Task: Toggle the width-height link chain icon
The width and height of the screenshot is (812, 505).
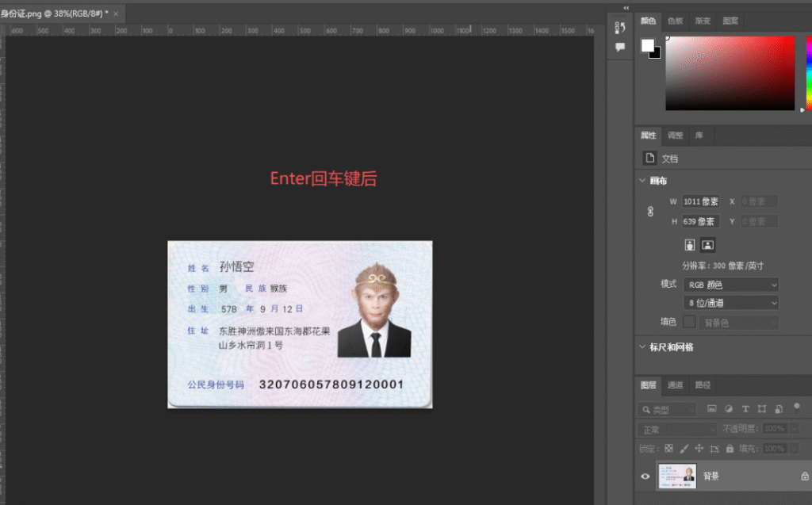Action: click(x=650, y=212)
